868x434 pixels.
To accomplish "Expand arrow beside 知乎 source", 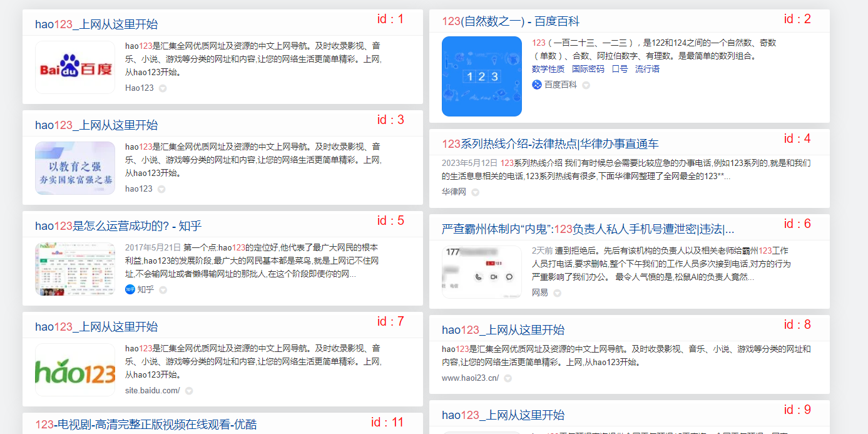I will point(163,290).
